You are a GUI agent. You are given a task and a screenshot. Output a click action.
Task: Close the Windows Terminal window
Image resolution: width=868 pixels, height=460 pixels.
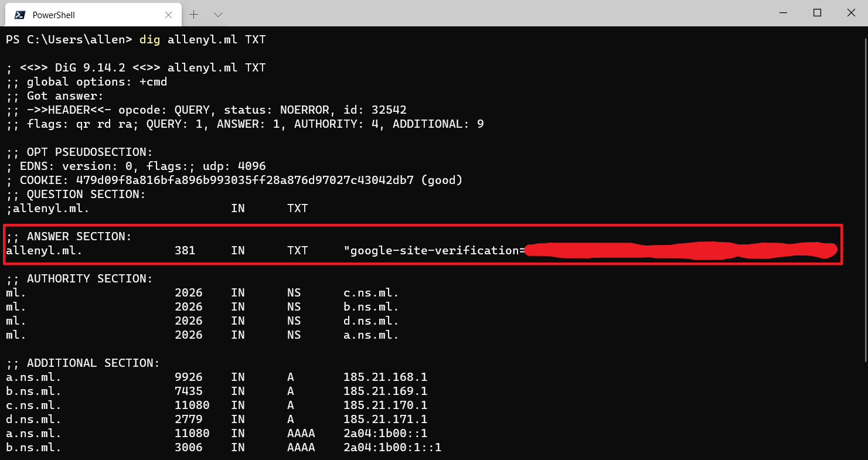tap(850, 13)
